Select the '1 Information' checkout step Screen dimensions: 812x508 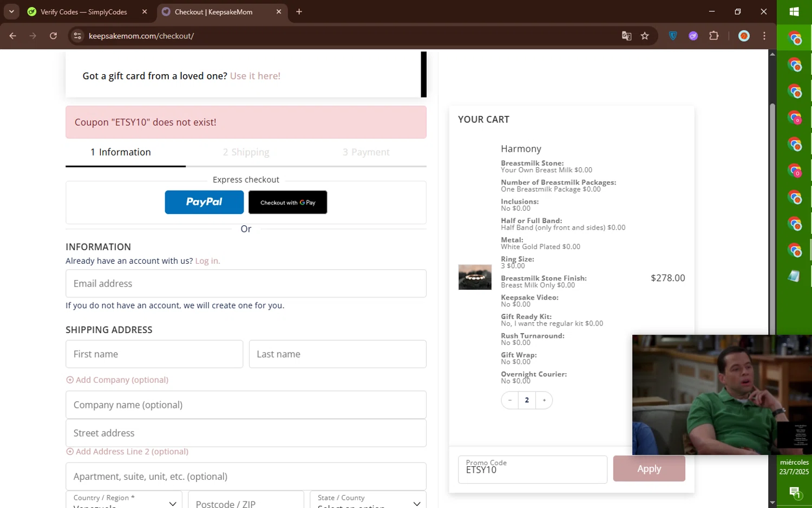point(121,152)
